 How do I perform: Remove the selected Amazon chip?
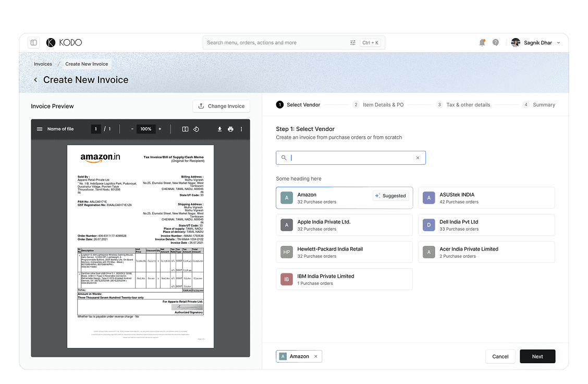316,356
